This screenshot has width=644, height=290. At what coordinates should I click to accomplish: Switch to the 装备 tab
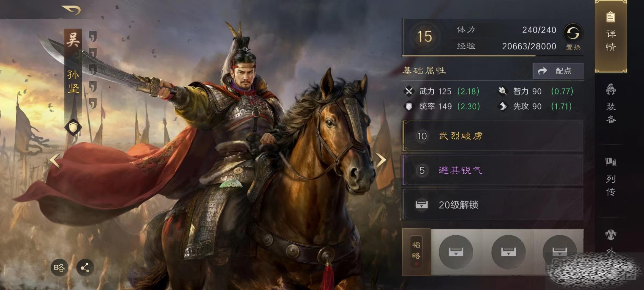(611, 104)
